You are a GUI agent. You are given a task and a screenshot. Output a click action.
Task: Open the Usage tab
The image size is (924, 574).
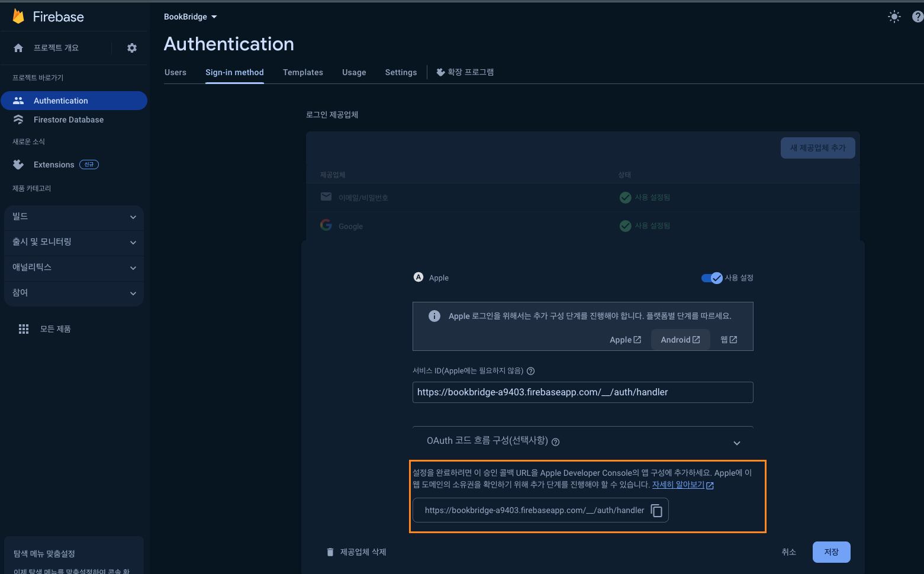coord(354,72)
